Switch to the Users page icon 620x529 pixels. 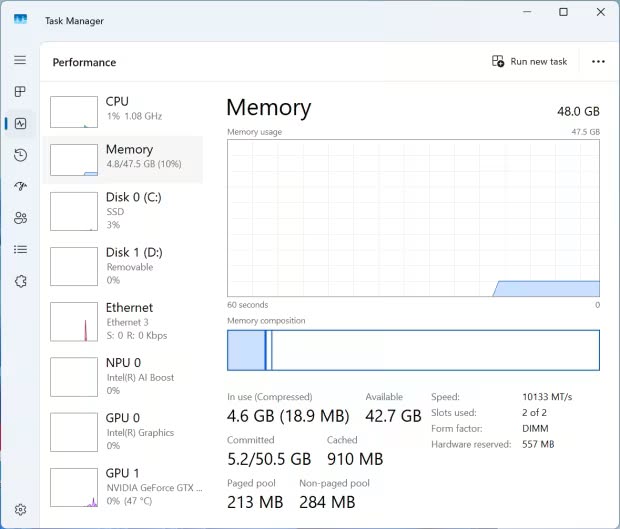pyautogui.click(x=20, y=218)
